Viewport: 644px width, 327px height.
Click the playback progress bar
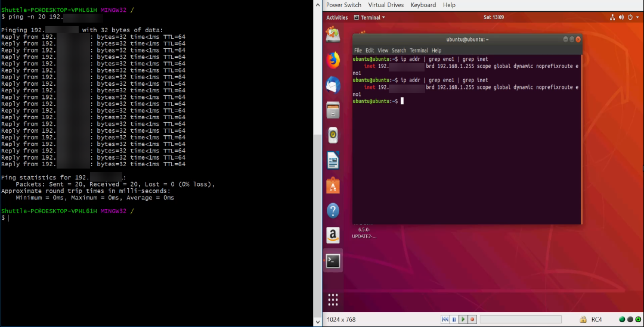point(521,319)
